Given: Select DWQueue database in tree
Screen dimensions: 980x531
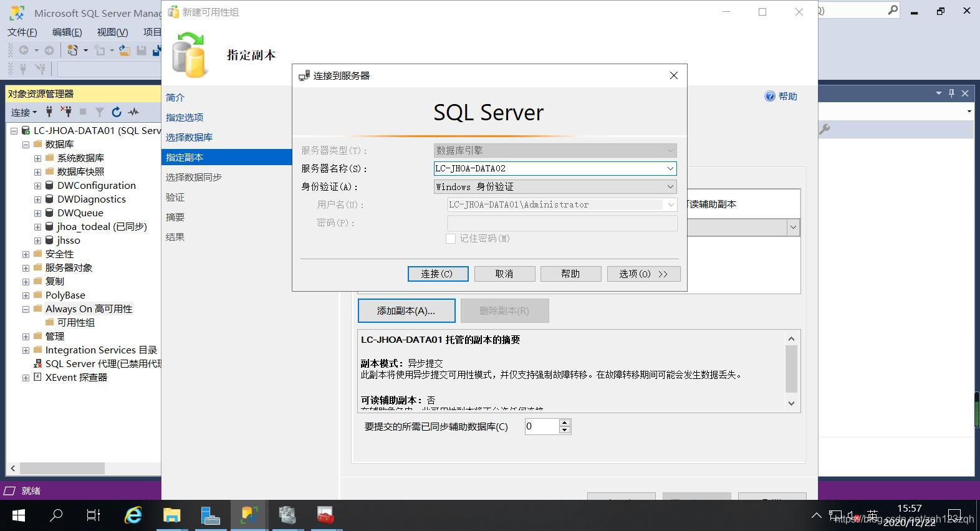Looking at the screenshot, I should click(80, 213).
